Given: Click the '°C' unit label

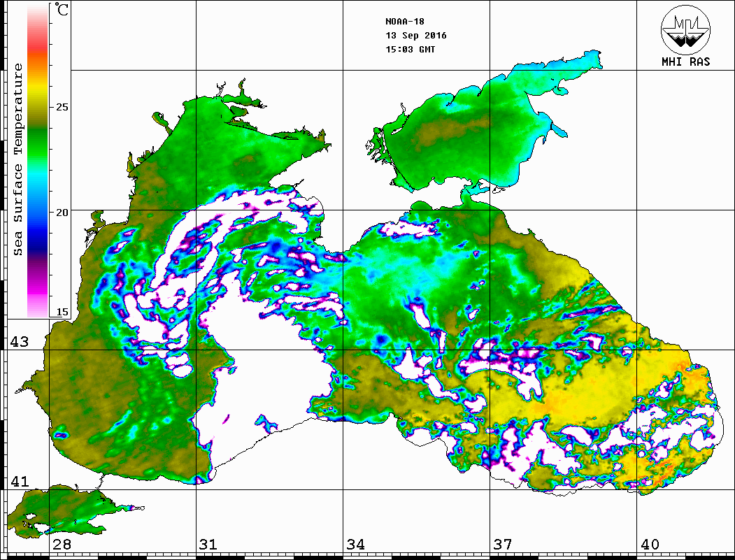Looking at the screenshot, I should point(62,9).
